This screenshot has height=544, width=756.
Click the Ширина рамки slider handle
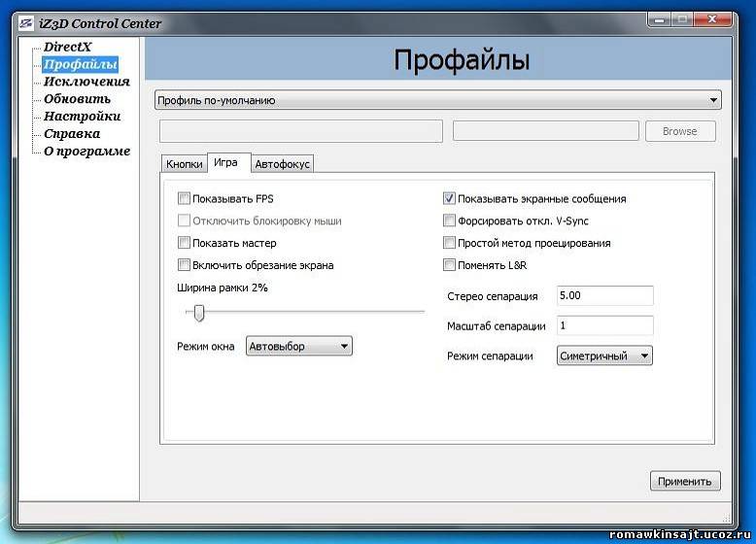click(x=198, y=313)
